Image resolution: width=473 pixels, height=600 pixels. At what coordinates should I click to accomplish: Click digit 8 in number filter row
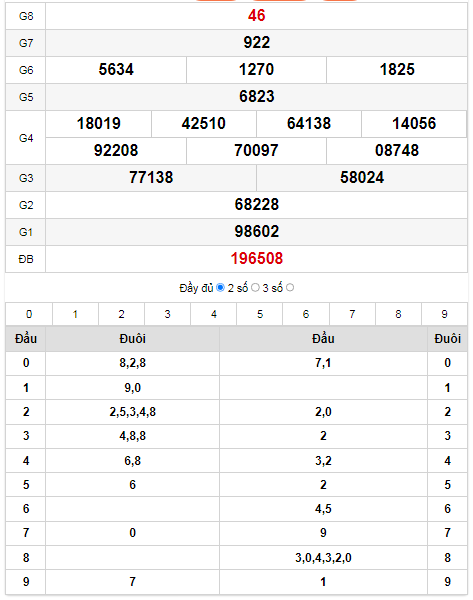pos(398,314)
